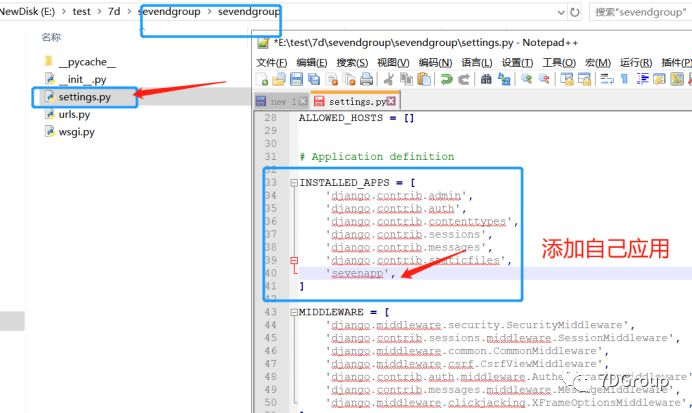Click the Copy icon in toolbar
Image resolution: width=692 pixels, height=413 pixels.
(406, 79)
